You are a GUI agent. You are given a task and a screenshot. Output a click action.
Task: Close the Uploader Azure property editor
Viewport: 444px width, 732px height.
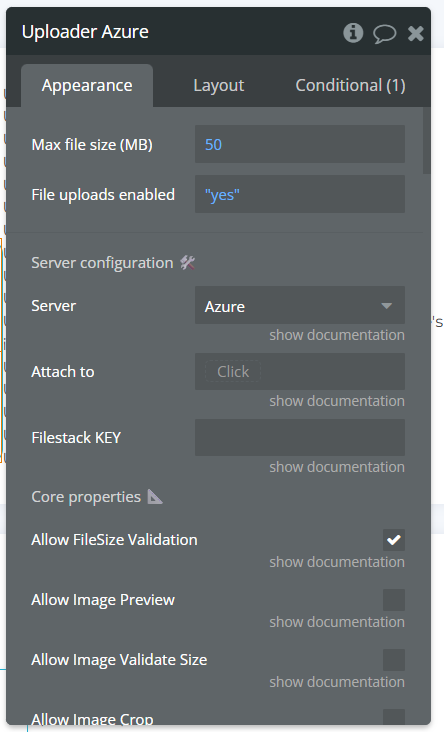416,33
